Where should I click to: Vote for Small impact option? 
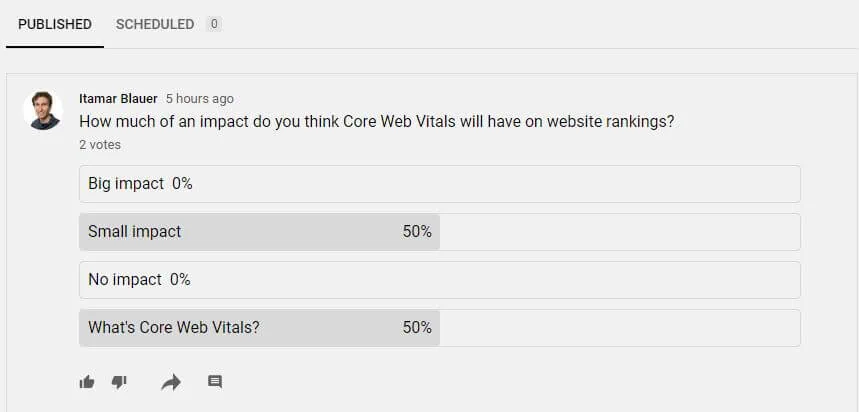[440, 232]
